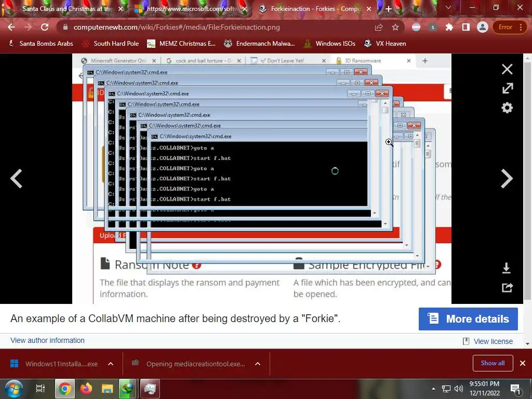Open the VX Heaven bookmark

point(385,44)
